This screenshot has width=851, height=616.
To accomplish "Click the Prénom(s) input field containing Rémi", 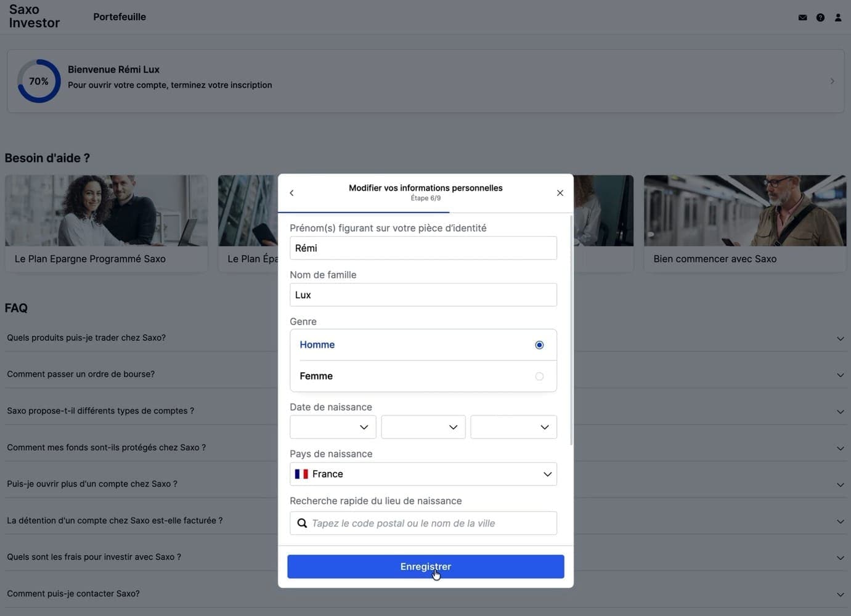I will 423,248.
